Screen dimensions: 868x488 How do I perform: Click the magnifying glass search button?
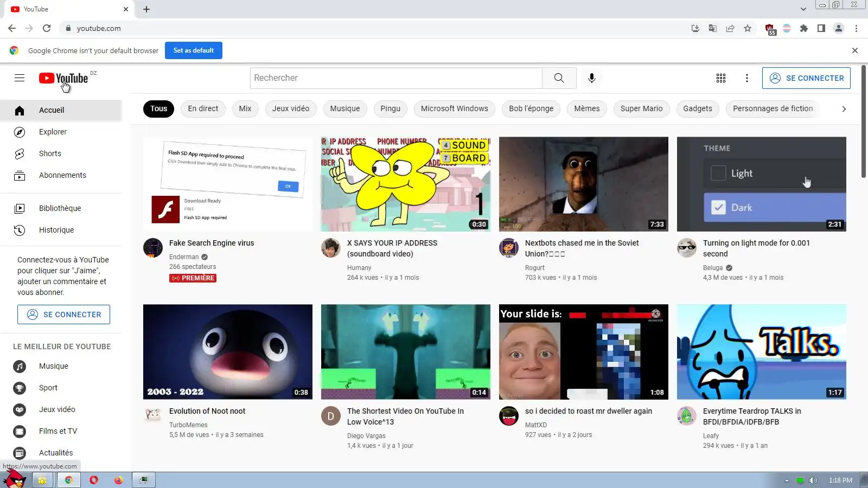click(559, 78)
